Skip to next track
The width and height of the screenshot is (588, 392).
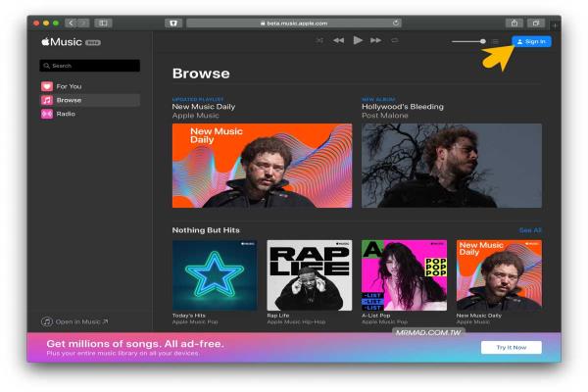pyautogui.click(x=375, y=40)
